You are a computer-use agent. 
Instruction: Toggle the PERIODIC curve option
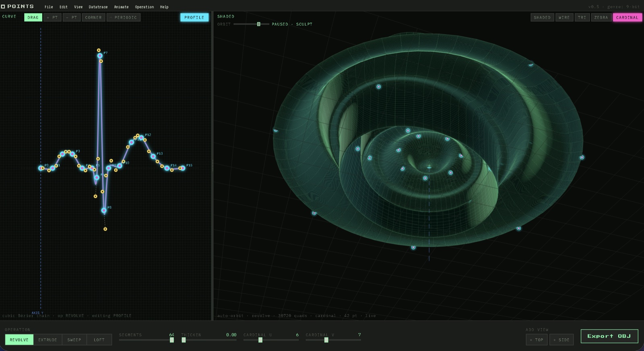click(x=124, y=17)
